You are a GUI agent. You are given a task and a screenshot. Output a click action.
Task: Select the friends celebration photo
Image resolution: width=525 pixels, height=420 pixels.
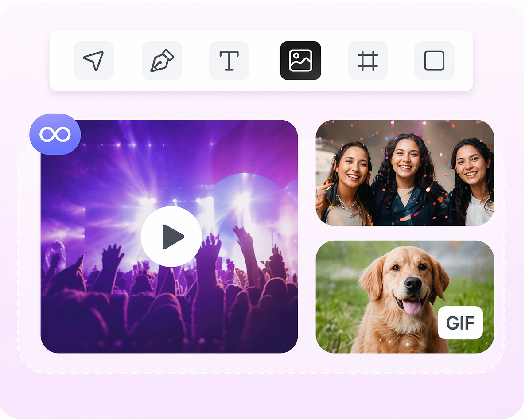pos(404,172)
